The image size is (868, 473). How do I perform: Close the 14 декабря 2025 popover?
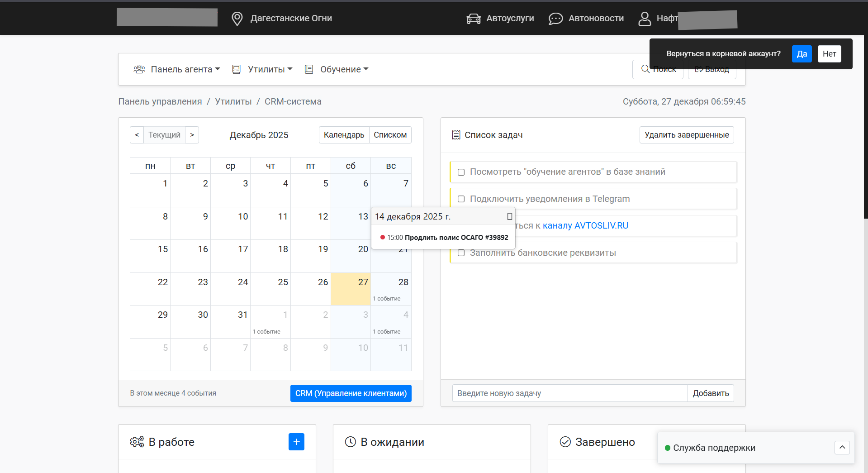coord(510,216)
